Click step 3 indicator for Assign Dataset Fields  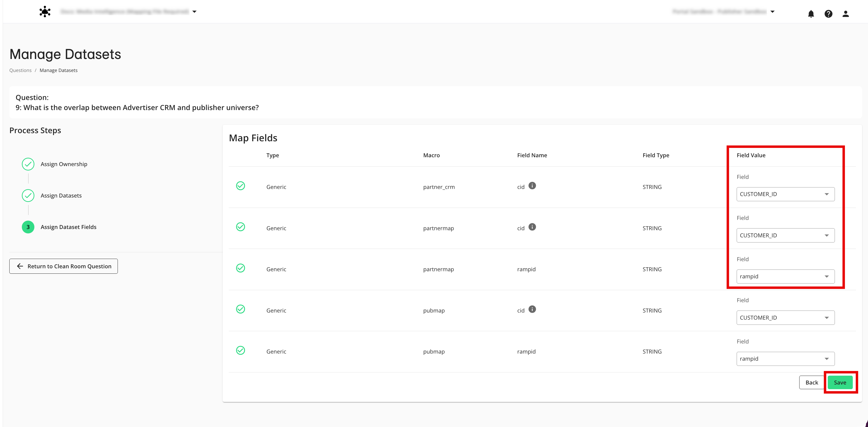pyautogui.click(x=28, y=227)
